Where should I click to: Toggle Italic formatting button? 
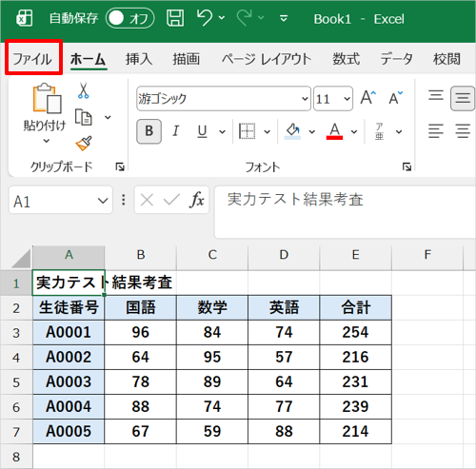tap(175, 131)
